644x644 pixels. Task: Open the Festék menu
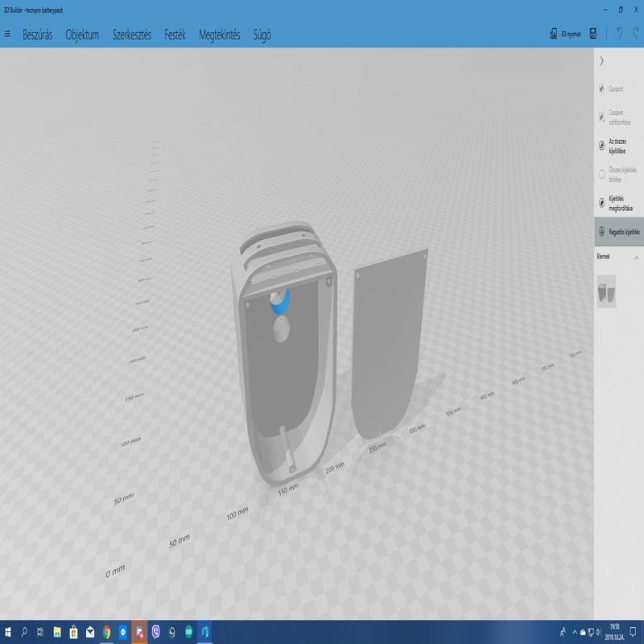(x=175, y=35)
